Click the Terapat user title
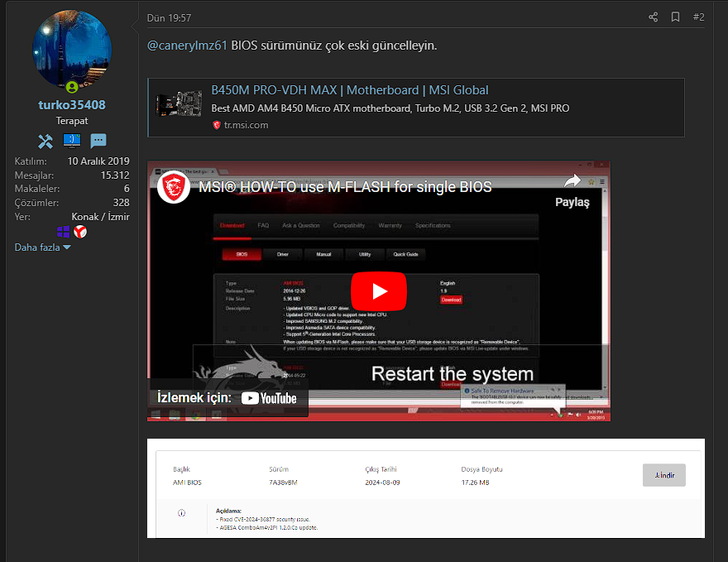 72,121
